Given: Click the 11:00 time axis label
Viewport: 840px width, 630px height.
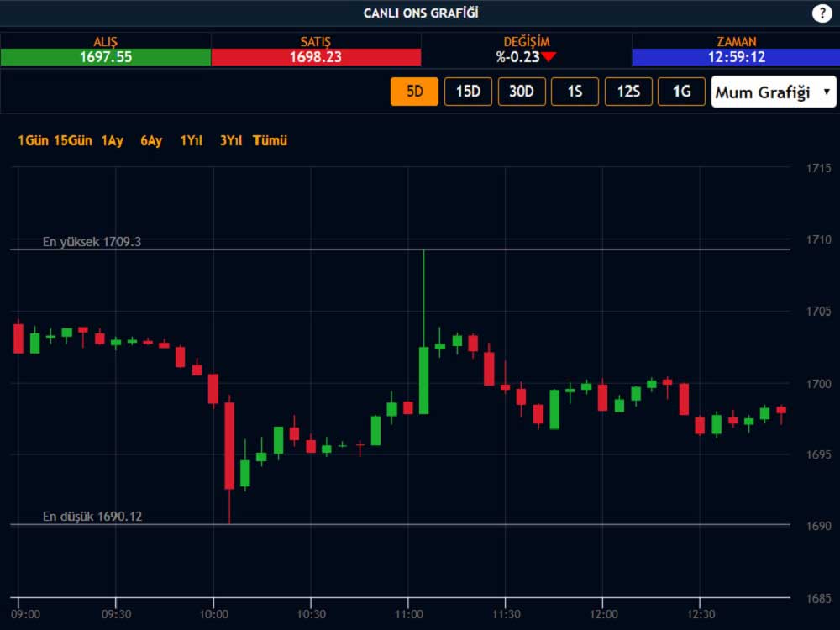Looking at the screenshot, I should pyautogui.click(x=409, y=614).
